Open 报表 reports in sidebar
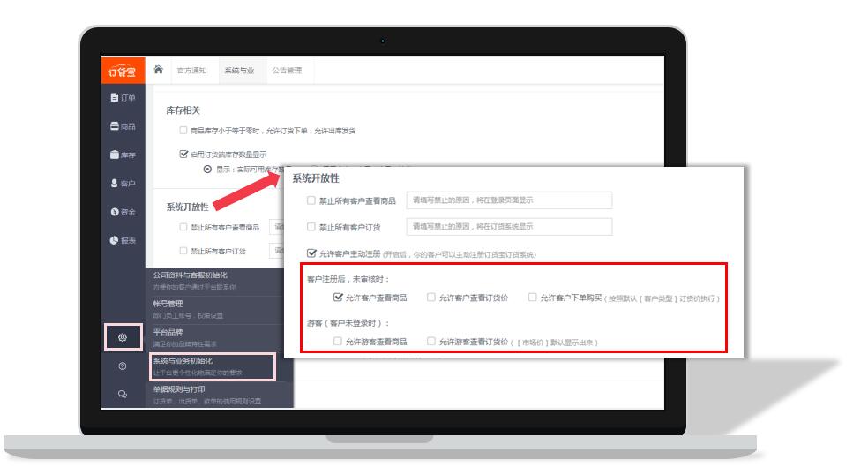Viewport: 868px width, 475px height. point(123,240)
